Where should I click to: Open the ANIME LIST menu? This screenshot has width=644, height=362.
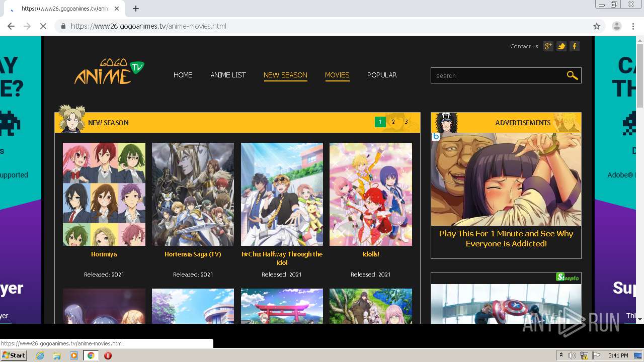228,75
